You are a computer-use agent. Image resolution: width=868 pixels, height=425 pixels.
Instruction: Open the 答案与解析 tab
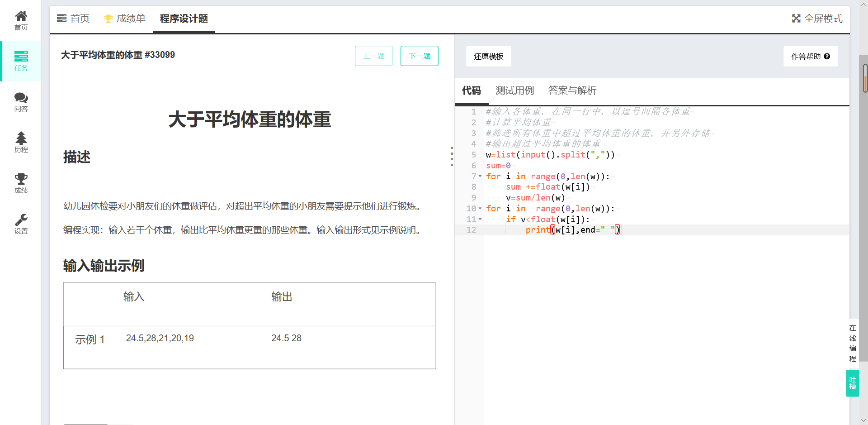coord(572,91)
